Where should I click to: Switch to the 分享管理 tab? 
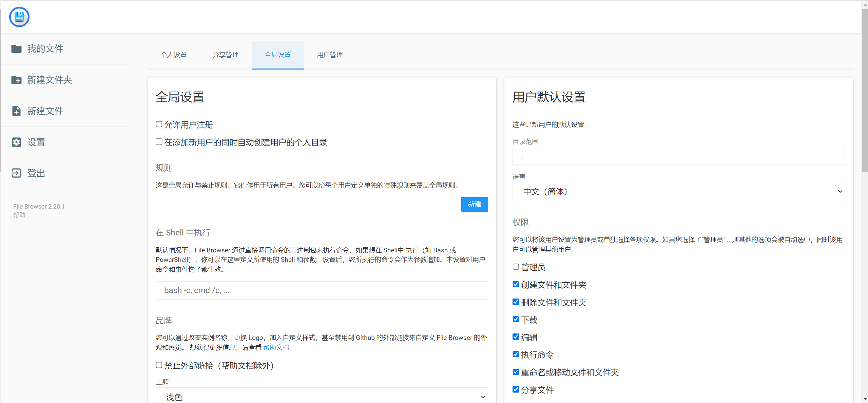(x=226, y=55)
